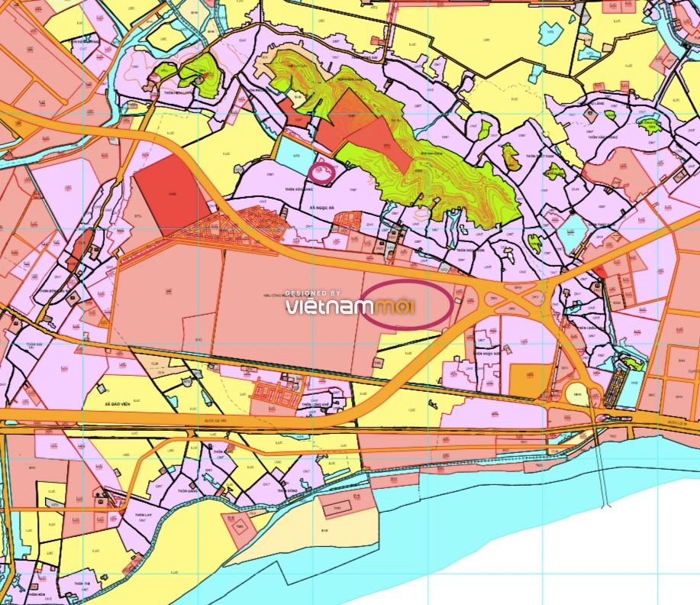Click inside the large purple oval marker
This screenshot has height=605, width=700.
click(407, 304)
